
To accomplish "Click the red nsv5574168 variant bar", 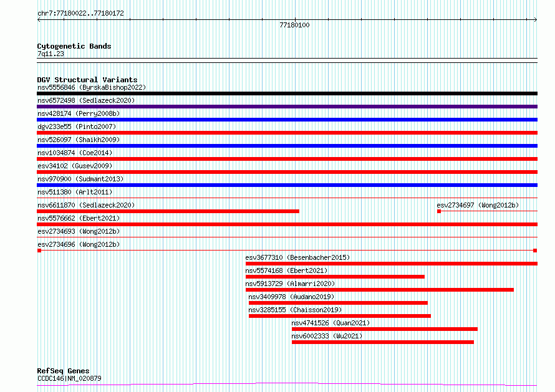I will pos(335,277).
